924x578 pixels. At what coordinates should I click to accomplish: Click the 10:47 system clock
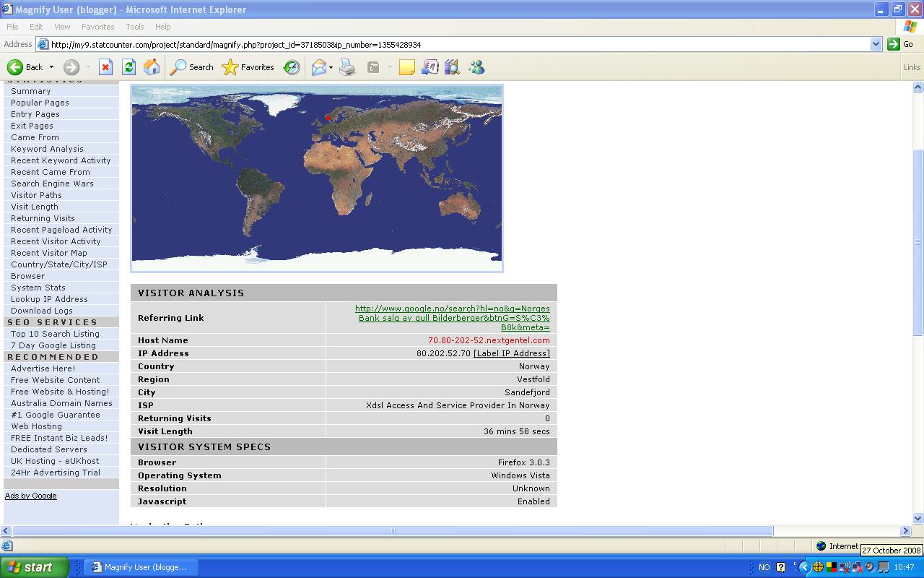[x=904, y=567]
